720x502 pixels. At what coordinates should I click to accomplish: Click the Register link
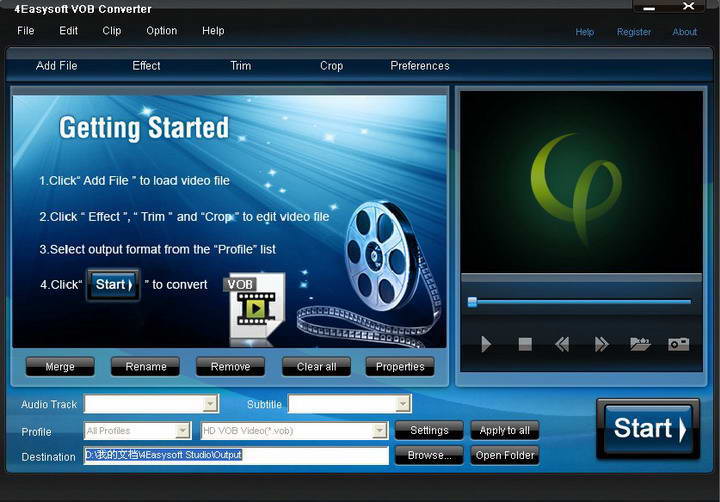[634, 32]
